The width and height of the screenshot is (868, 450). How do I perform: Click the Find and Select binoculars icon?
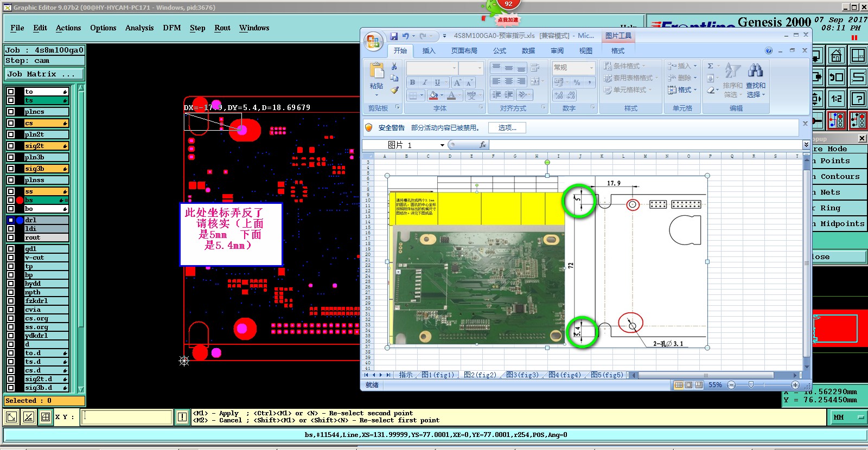point(755,70)
